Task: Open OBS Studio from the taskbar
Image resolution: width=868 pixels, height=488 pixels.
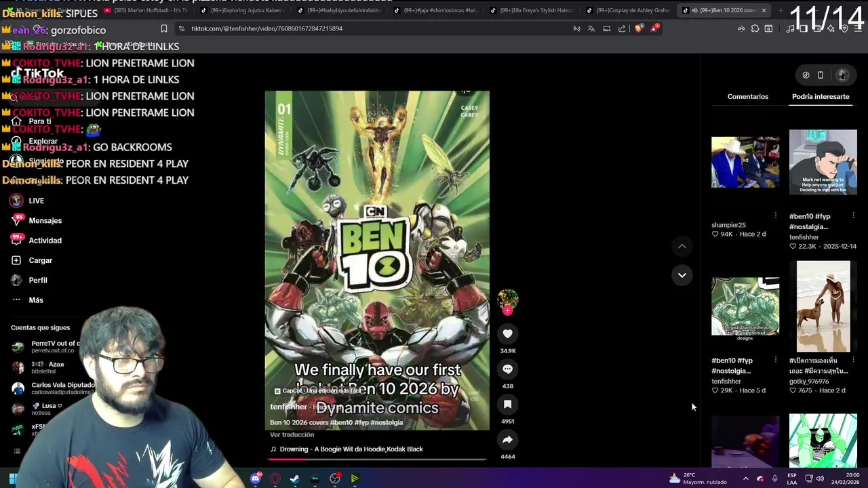Action: pyautogui.click(x=335, y=479)
